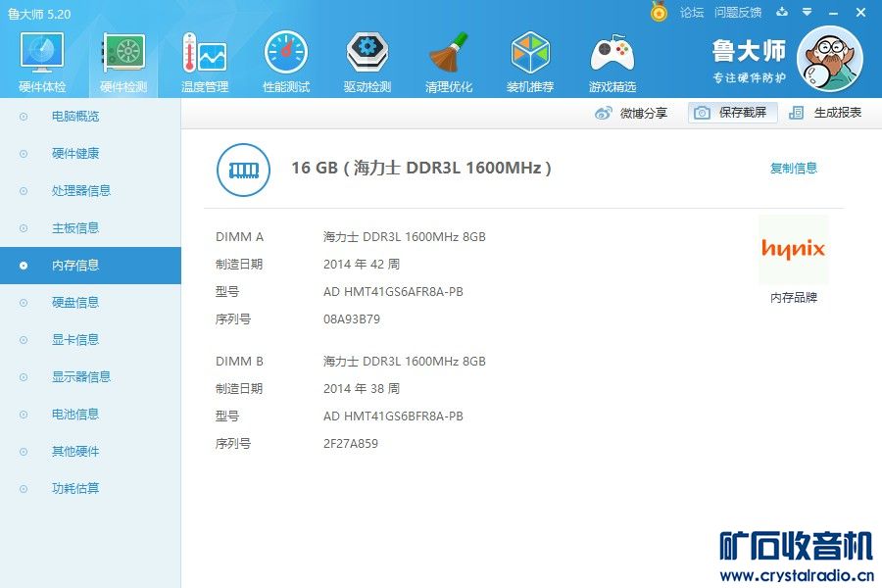Image resolution: width=882 pixels, height=588 pixels.
Task: Open the 论坛 forum link
Action: click(691, 13)
